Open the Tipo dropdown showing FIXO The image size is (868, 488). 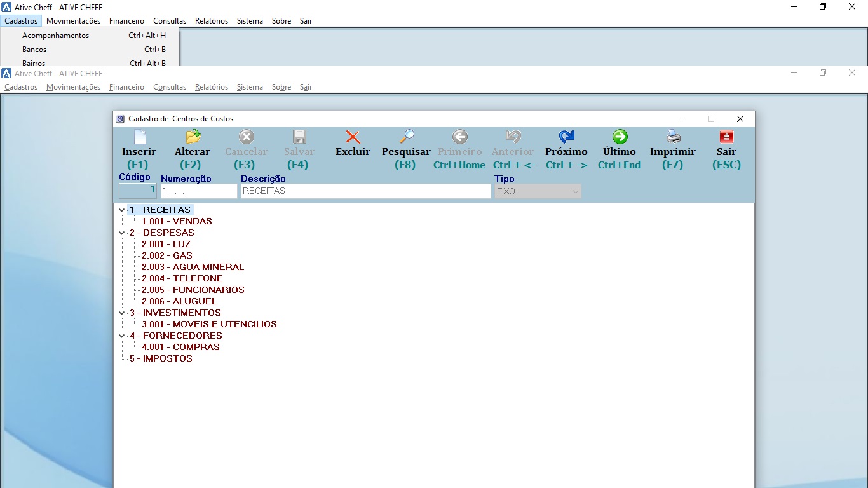(x=538, y=191)
